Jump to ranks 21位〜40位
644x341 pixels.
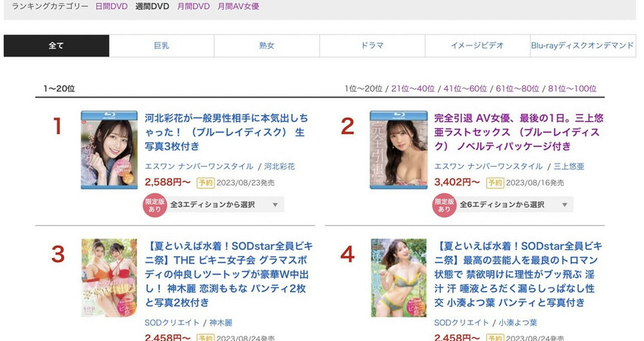click(413, 89)
